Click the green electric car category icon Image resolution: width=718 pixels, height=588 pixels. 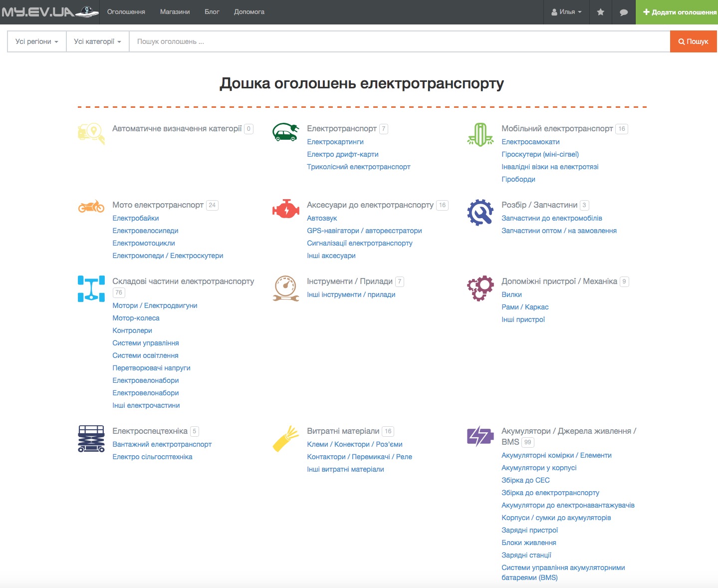click(x=285, y=133)
